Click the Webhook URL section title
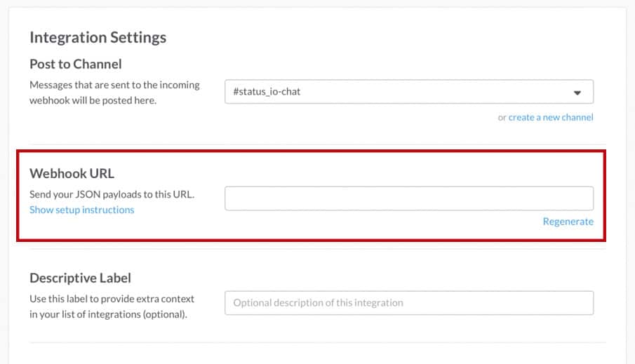The height and width of the screenshot is (364, 635). click(72, 173)
